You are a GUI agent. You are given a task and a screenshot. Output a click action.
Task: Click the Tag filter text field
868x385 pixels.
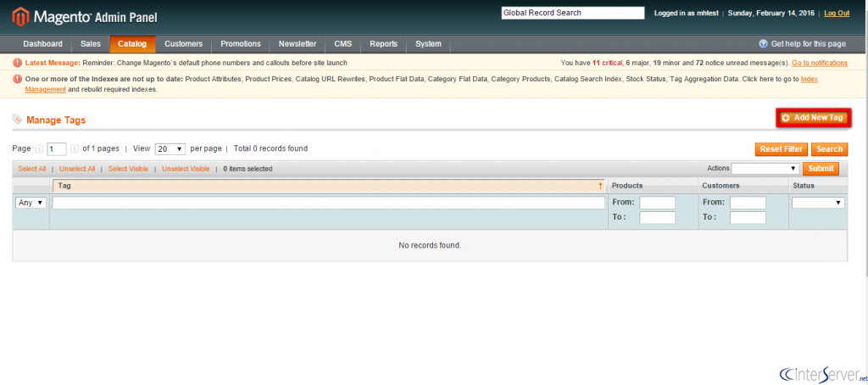(x=329, y=203)
